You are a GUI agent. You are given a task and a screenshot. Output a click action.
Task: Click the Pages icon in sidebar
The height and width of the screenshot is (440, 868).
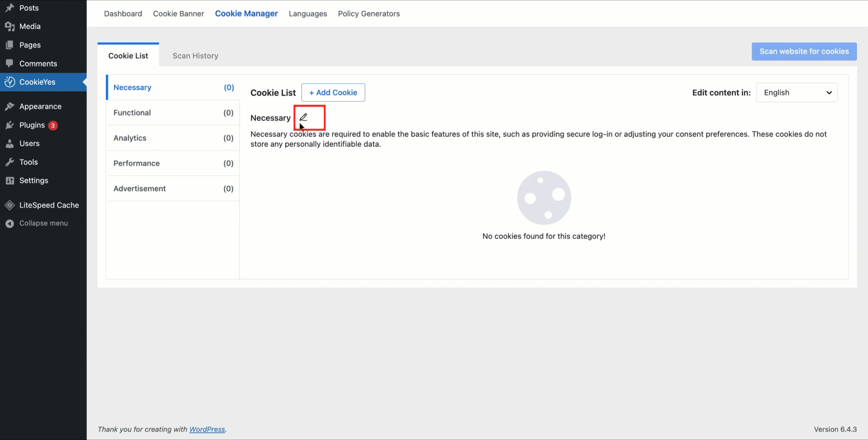click(x=10, y=45)
